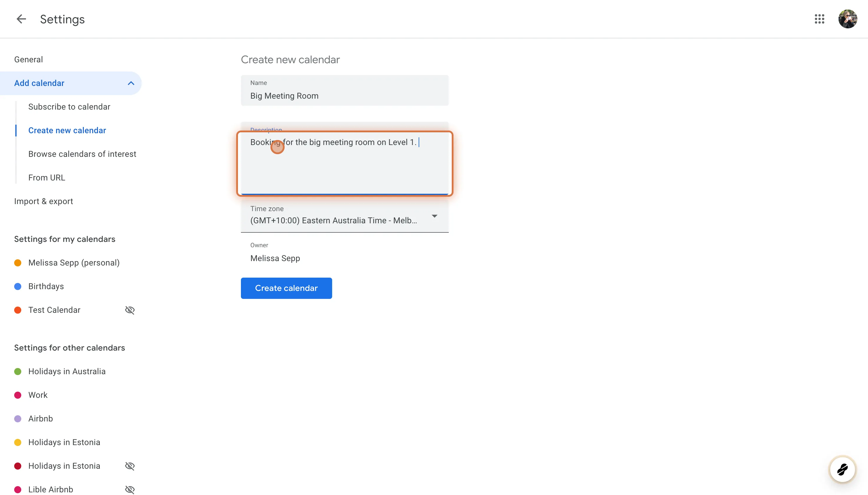Click the Settings for my calendars heading

coord(65,239)
